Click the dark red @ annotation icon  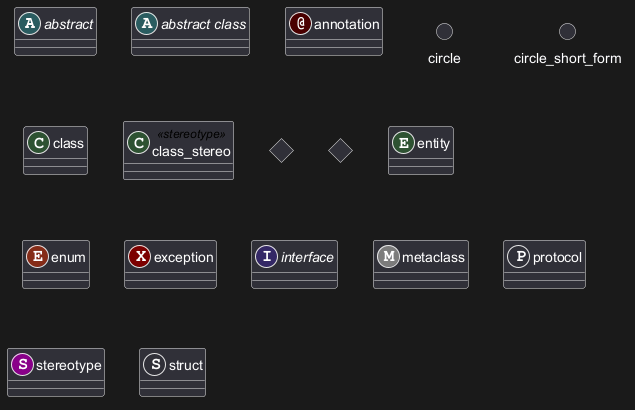300,24
